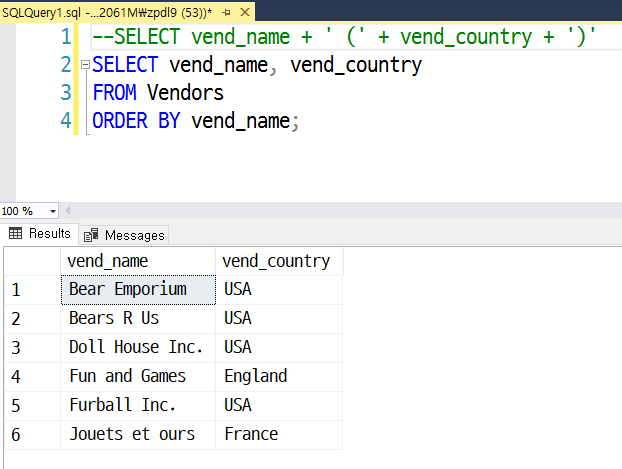Click row header number 4
The width and height of the screenshot is (622, 469).
coord(33,377)
